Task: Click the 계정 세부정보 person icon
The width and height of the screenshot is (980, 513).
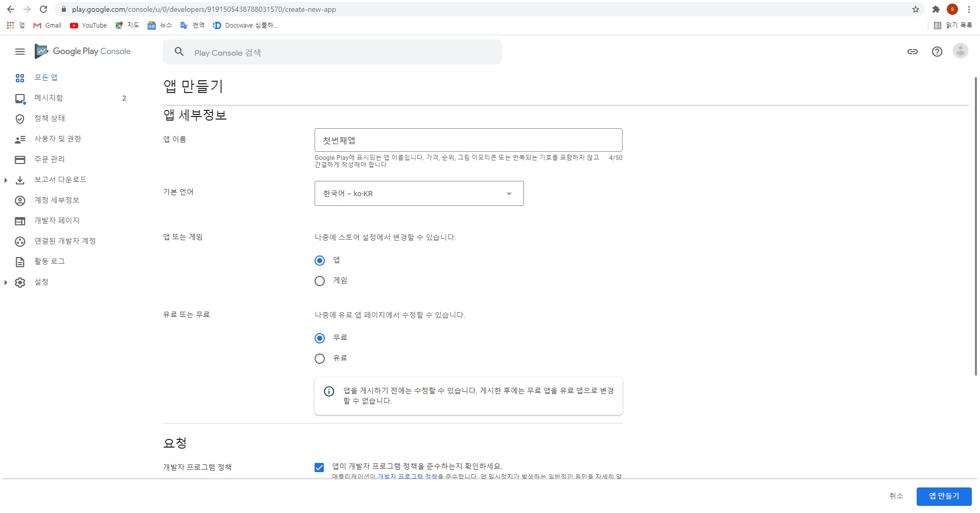Action: (20, 201)
